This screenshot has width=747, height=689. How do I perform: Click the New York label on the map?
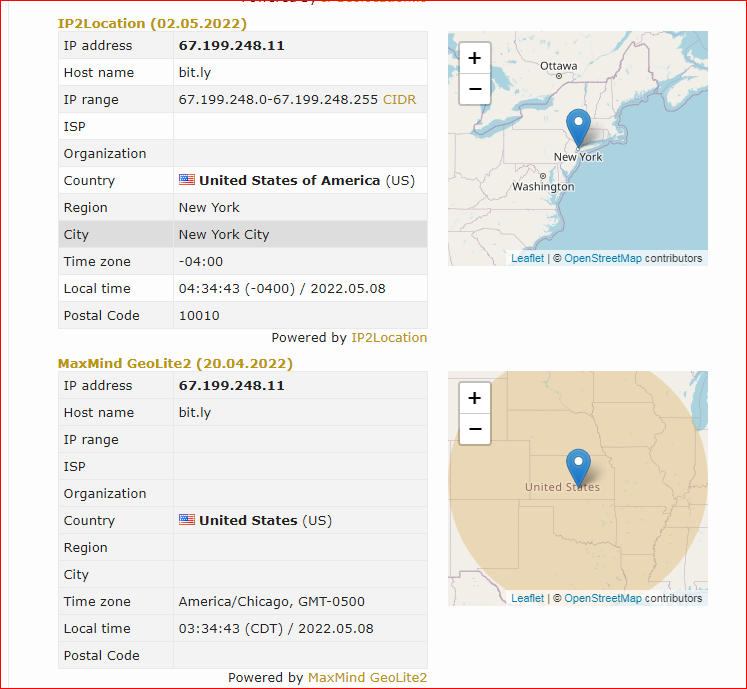(578, 157)
